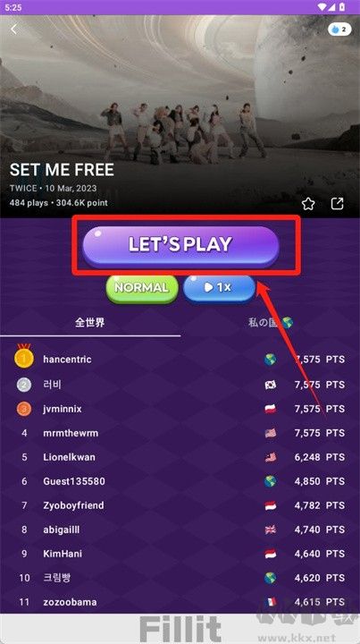Image resolution: width=360 pixels, height=644 pixels.
Task: Switch to the 私の国 leaderboard tab
Action: tap(271, 323)
